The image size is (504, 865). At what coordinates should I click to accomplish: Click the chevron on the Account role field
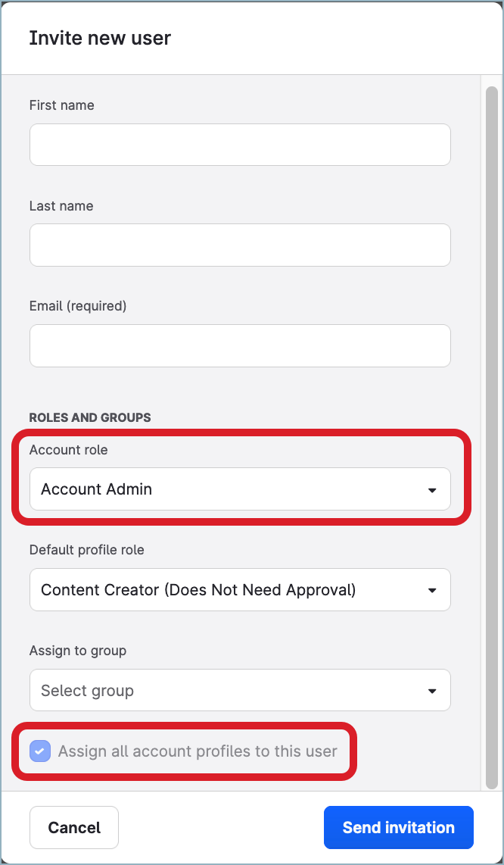[432, 489]
